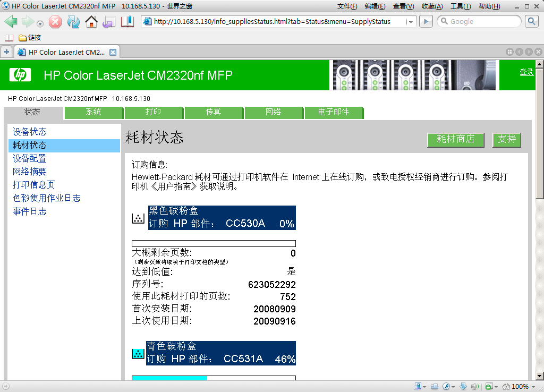Expand the Flash filter dropdown in status bar
The image size is (544, 392).
click(453, 387)
